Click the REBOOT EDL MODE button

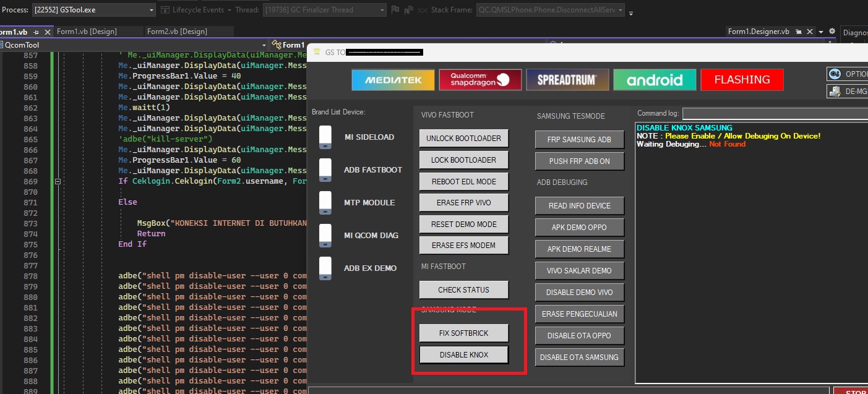464,181
